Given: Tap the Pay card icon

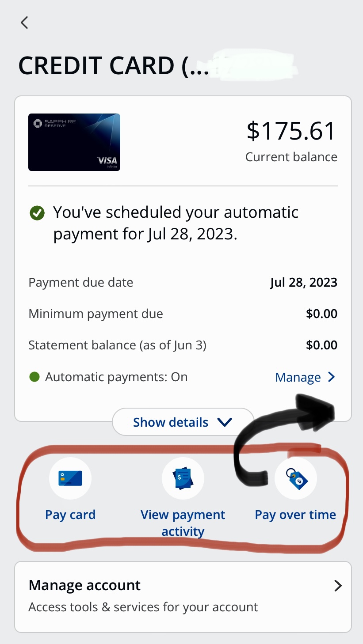Looking at the screenshot, I should click(70, 478).
